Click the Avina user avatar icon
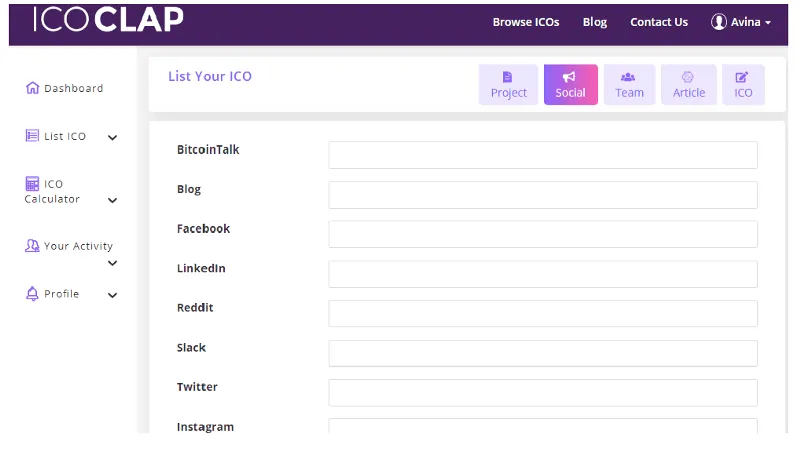Screen dimensions: 800x455 click(718, 22)
